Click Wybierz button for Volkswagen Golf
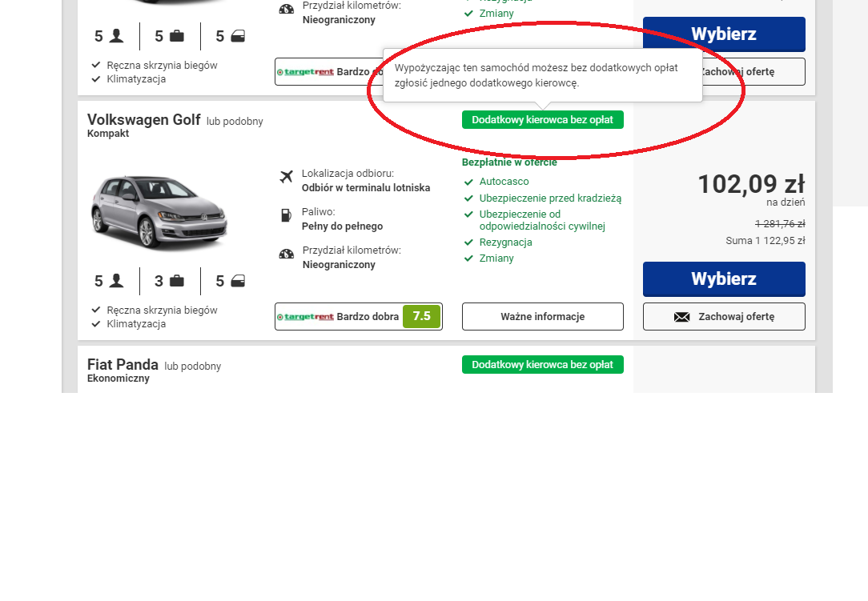The height and width of the screenshot is (601, 868). click(x=724, y=279)
